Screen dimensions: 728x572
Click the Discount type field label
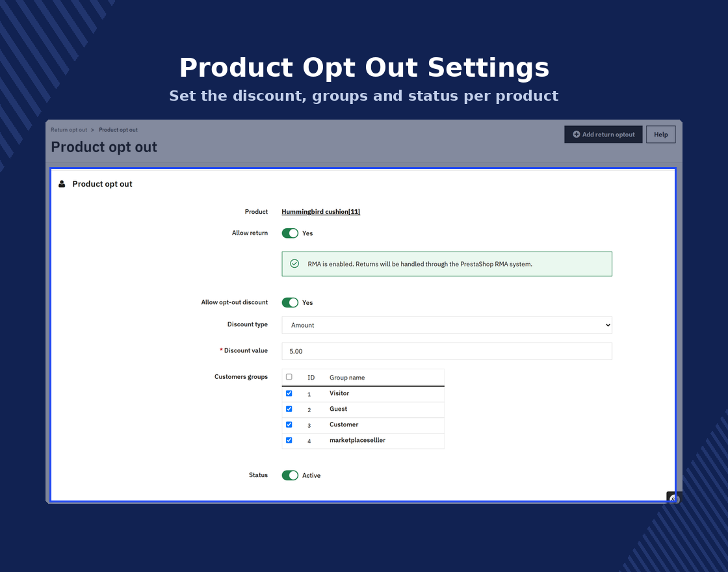click(248, 324)
